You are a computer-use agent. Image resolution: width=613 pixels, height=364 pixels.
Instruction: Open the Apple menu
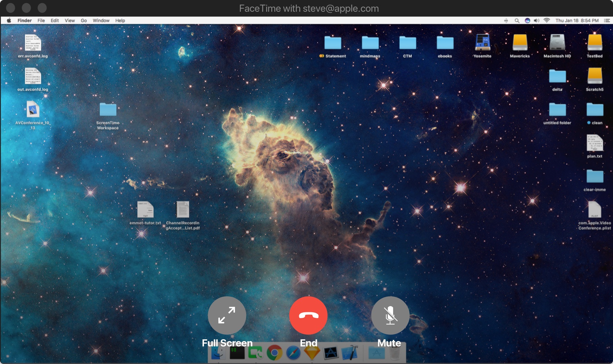(x=9, y=20)
